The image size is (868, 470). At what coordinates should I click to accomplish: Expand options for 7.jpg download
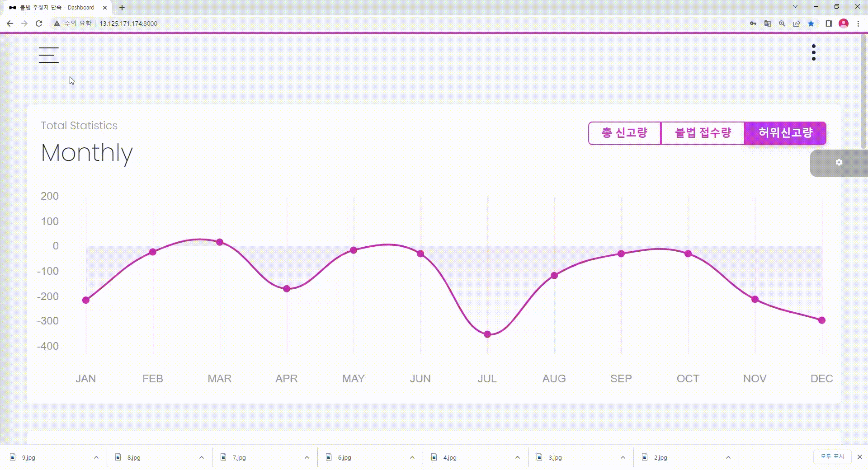click(x=307, y=457)
